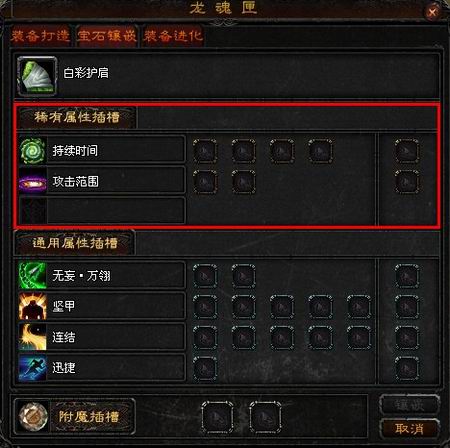Viewport: 450px width, 448px height.
Task: Click the purple 攻击范围 attribute icon
Action: [x=32, y=181]
